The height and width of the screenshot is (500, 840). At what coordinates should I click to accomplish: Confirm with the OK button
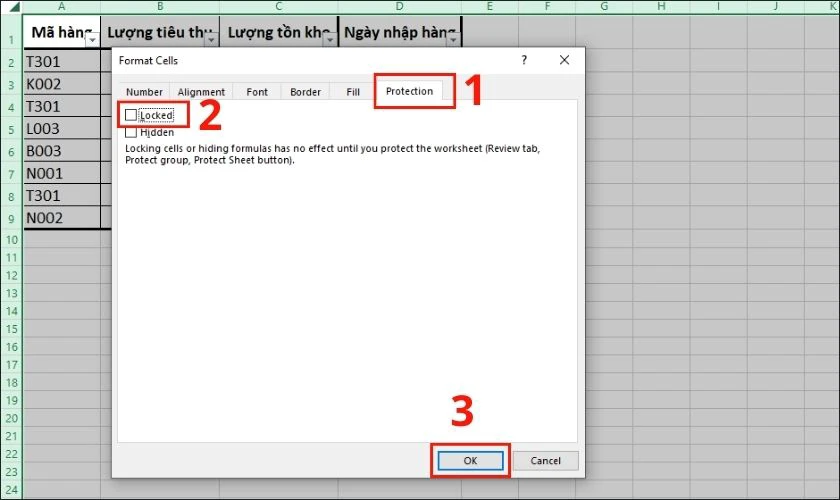click(470, 460)
